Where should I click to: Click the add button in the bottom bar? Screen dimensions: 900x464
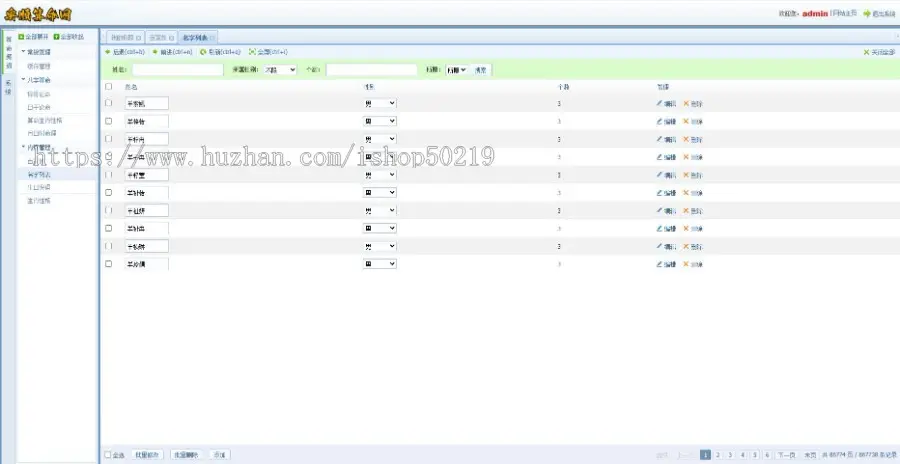219,455
